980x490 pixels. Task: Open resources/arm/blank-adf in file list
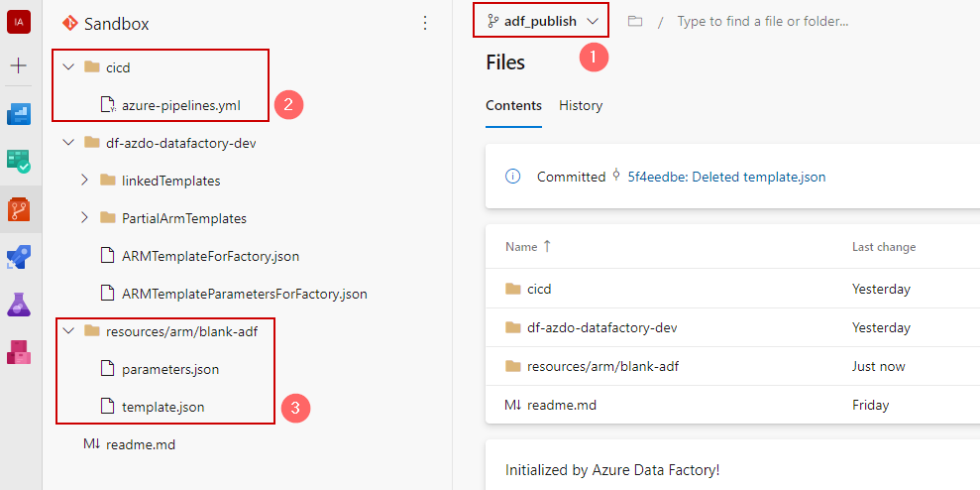(x=603, y=366)
